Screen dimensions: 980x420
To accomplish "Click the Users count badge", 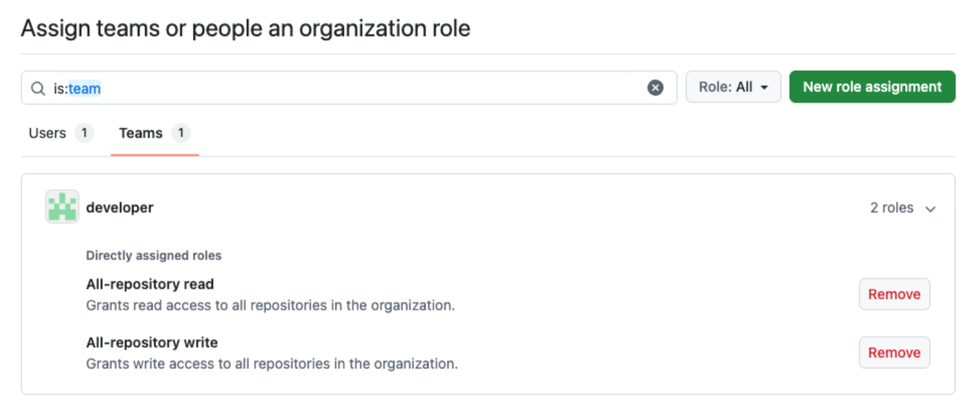I will pyautogui.click(x=84, y=133).
